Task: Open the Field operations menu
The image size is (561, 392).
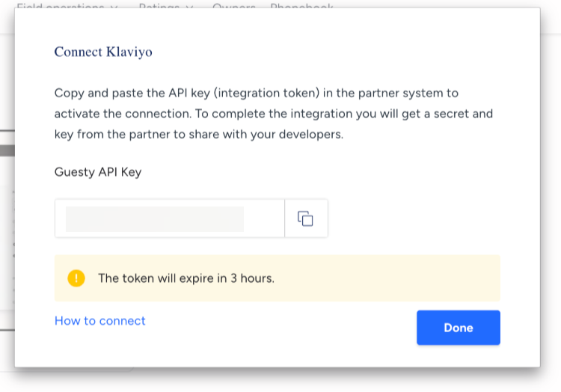Action: (x=60, y=6)
